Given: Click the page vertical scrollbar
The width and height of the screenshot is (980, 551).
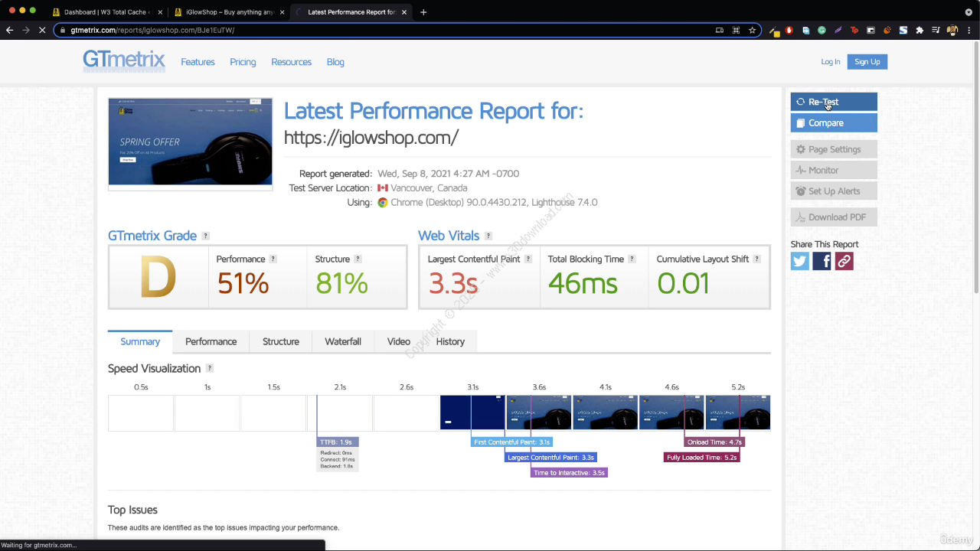Looking at the screenshot, I should click(976, 168).
